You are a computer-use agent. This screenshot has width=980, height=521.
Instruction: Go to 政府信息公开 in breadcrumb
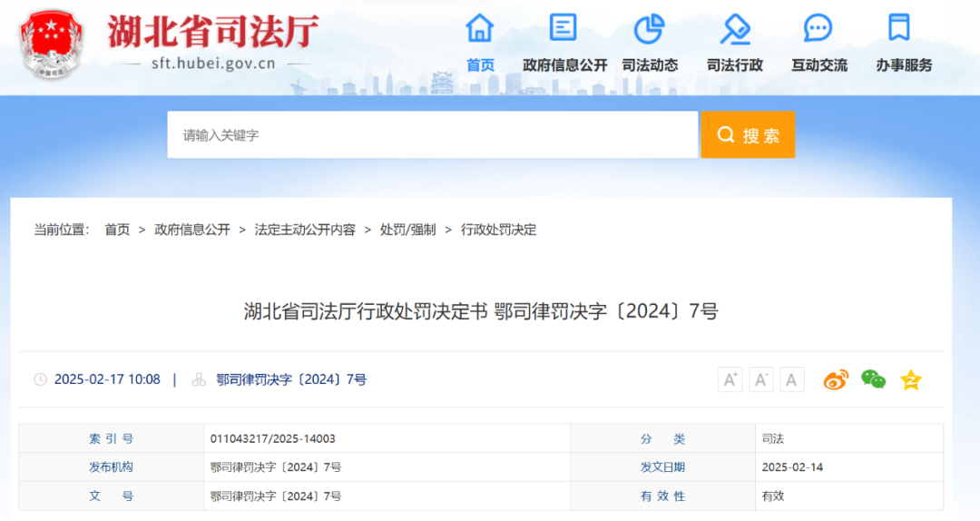click(191, 230)
